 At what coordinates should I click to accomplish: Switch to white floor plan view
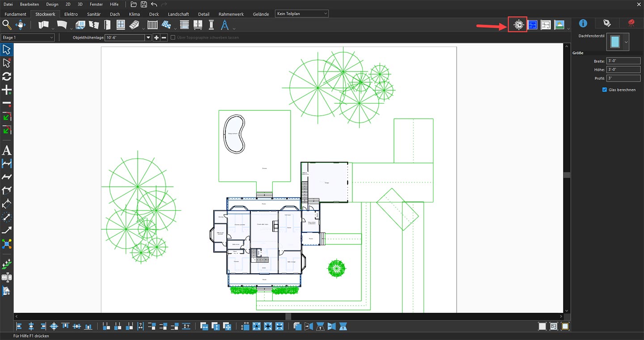546,25
